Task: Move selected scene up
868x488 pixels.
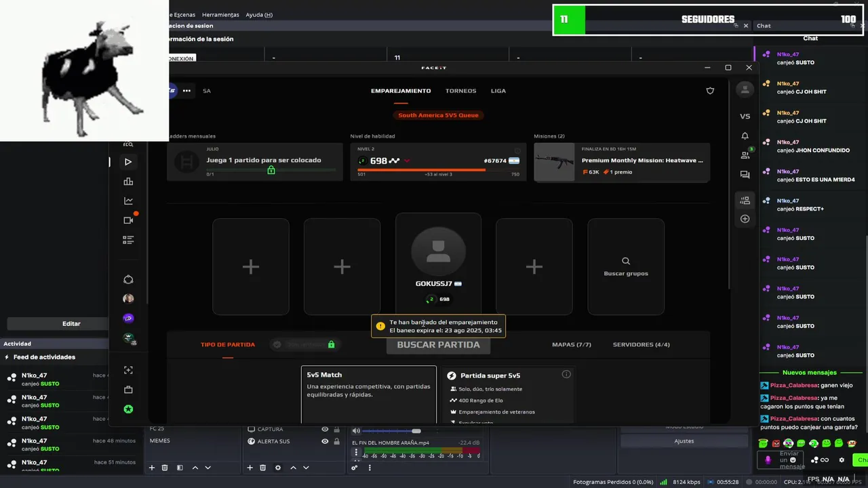Action: click(x=195, y=468)
